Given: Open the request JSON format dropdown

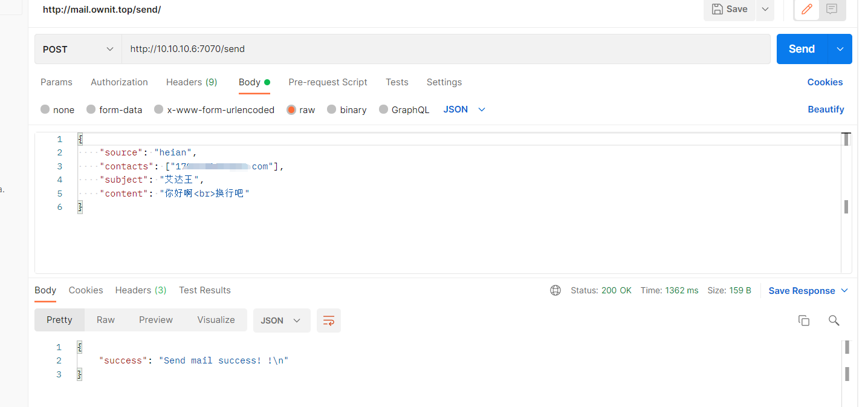Looking at the screenshot, I should coord(464,109).
